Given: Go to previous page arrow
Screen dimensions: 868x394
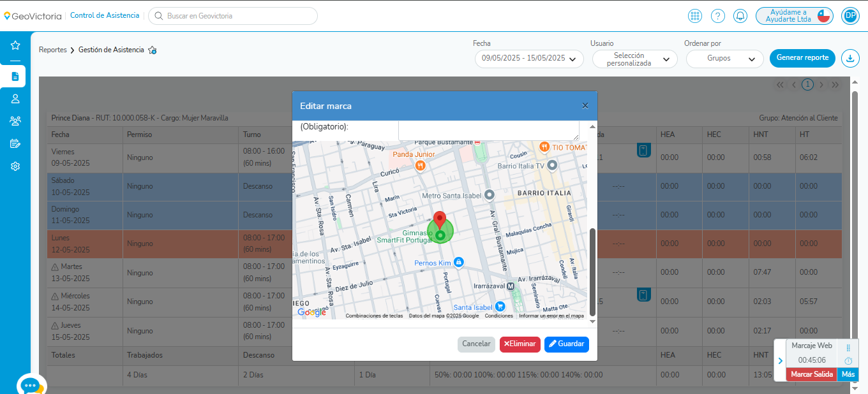Looking at the screenshot, I should coord(793,85).
